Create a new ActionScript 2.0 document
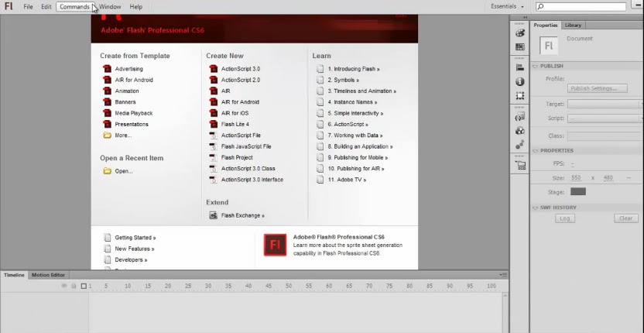Screen dimensions: 644x333 pos(240,80)
